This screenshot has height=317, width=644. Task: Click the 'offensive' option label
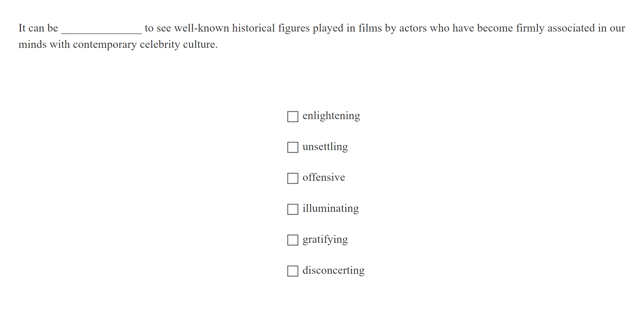pyautogui.click(x=323, y=178)
